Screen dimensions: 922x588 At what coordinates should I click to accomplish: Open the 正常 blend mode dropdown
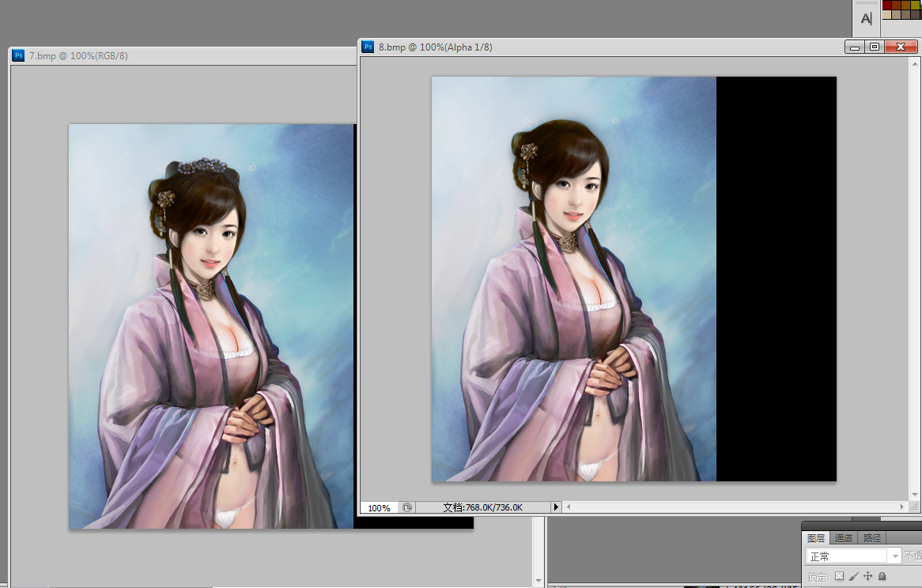[x=852, y=556]
